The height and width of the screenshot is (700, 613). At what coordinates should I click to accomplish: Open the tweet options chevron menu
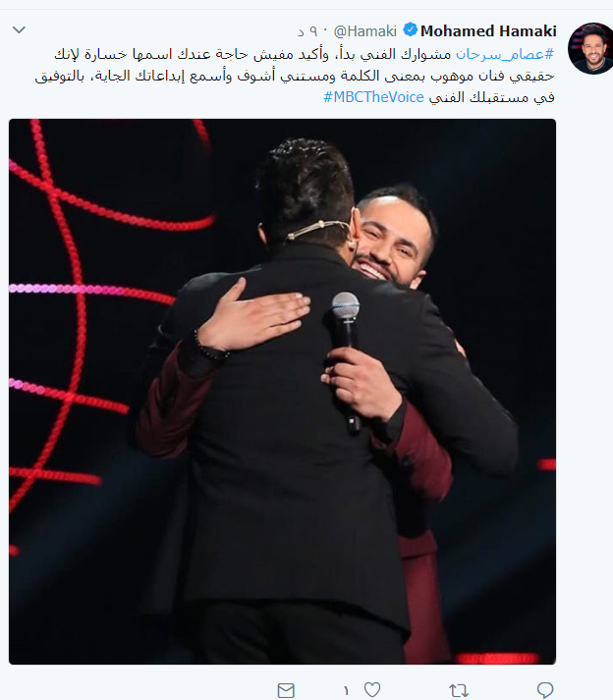coord(19,29)
